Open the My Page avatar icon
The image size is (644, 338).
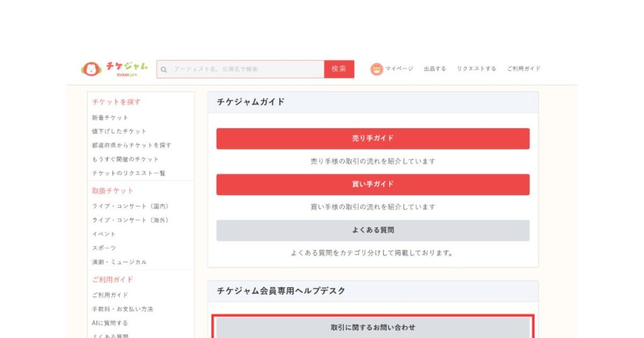376,69
